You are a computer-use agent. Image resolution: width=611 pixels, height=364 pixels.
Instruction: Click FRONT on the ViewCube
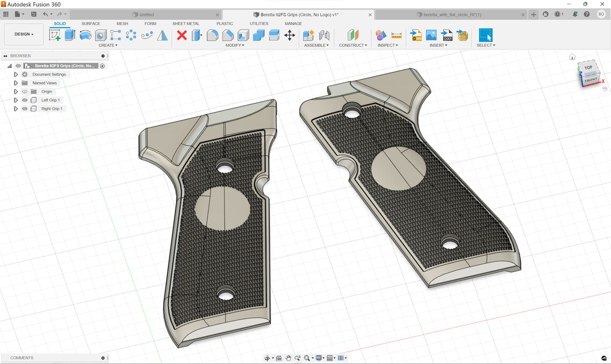(x=591, y=79)
